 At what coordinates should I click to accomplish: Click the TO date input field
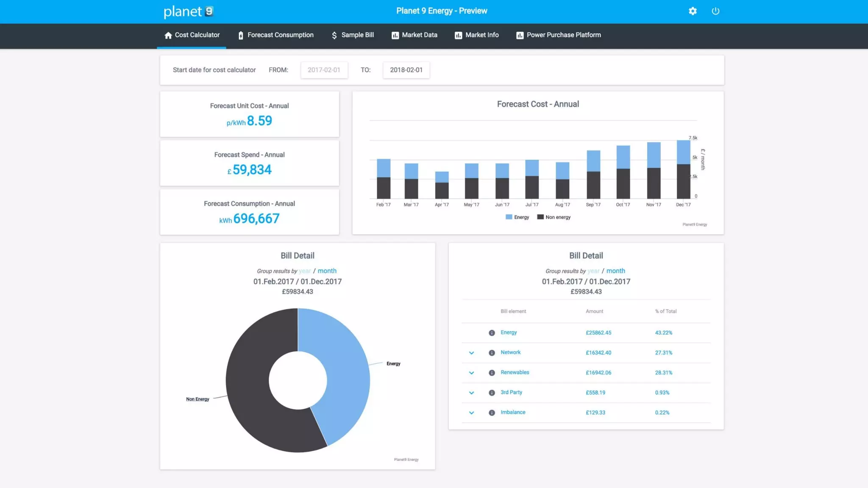click(x=406, y=70)
